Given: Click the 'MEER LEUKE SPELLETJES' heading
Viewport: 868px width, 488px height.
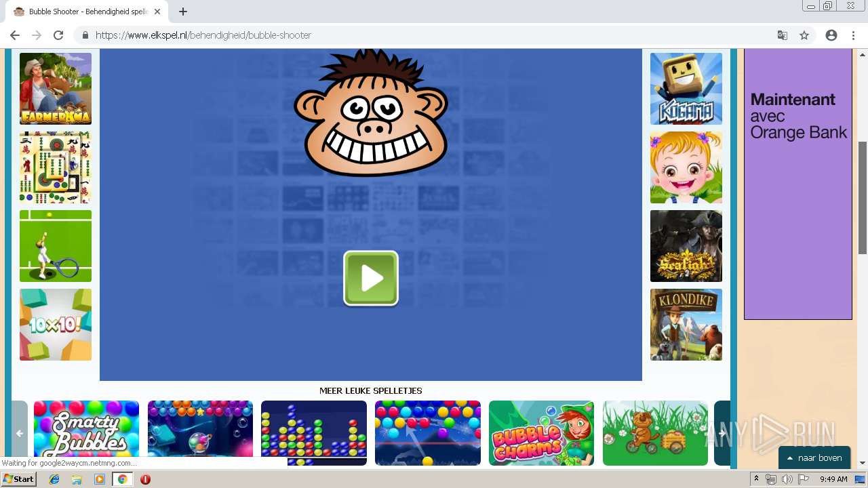Looking at the screenshot, I should [x=371, y=391].
